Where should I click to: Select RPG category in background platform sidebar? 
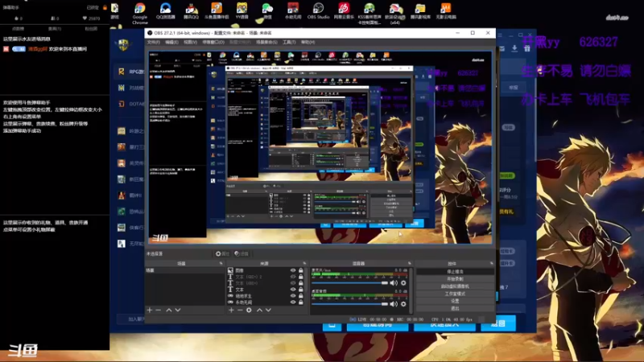[130, 72]
